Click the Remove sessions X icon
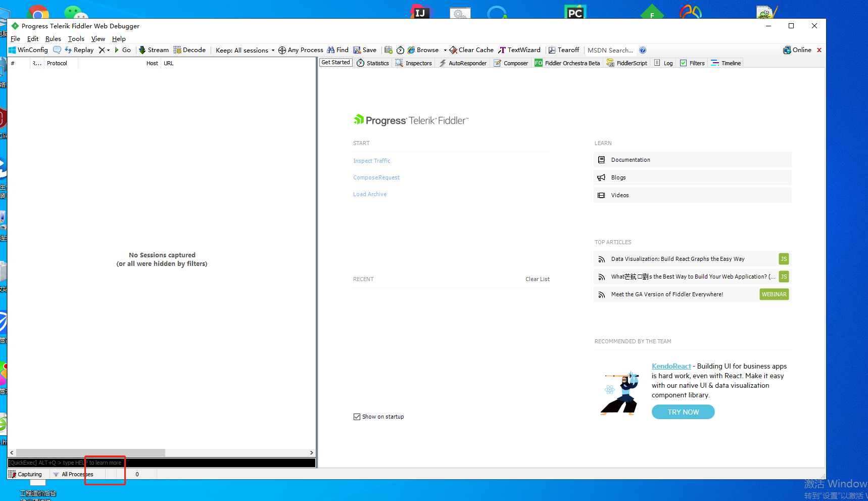Image resolution: width=868 pixels, height=501 pixels. click(x=102, y=50)
